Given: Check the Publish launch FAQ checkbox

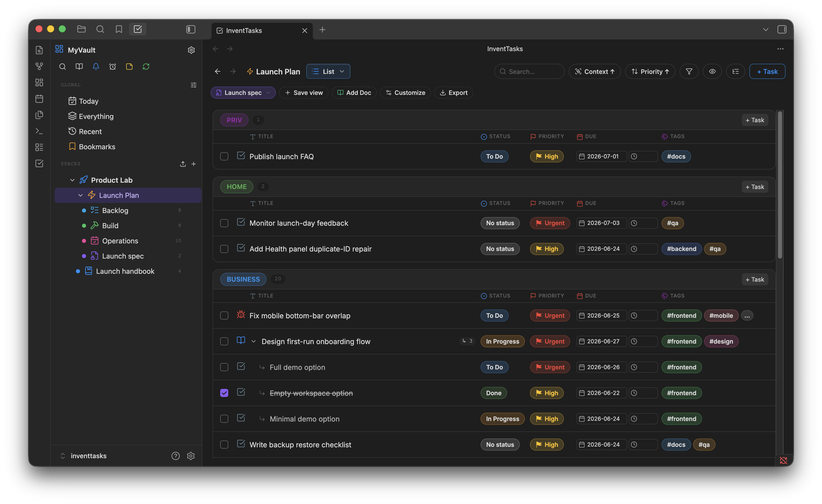Looking at the screenshot, I should (224, 156).
